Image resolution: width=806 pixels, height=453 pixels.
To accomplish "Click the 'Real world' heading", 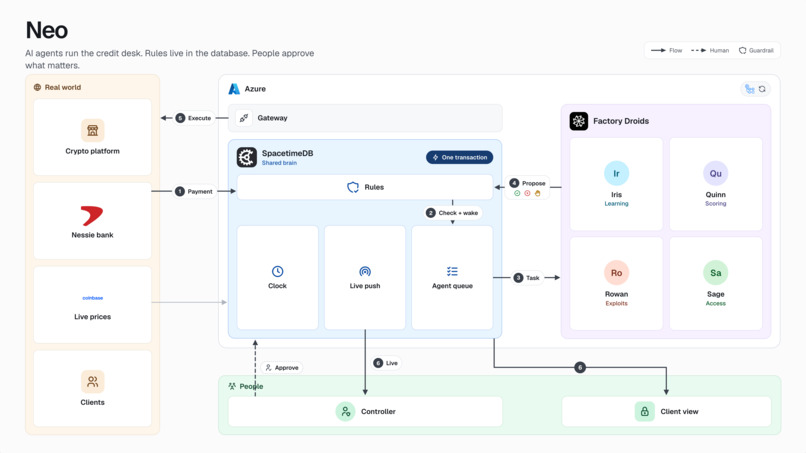I will (63, 87).
